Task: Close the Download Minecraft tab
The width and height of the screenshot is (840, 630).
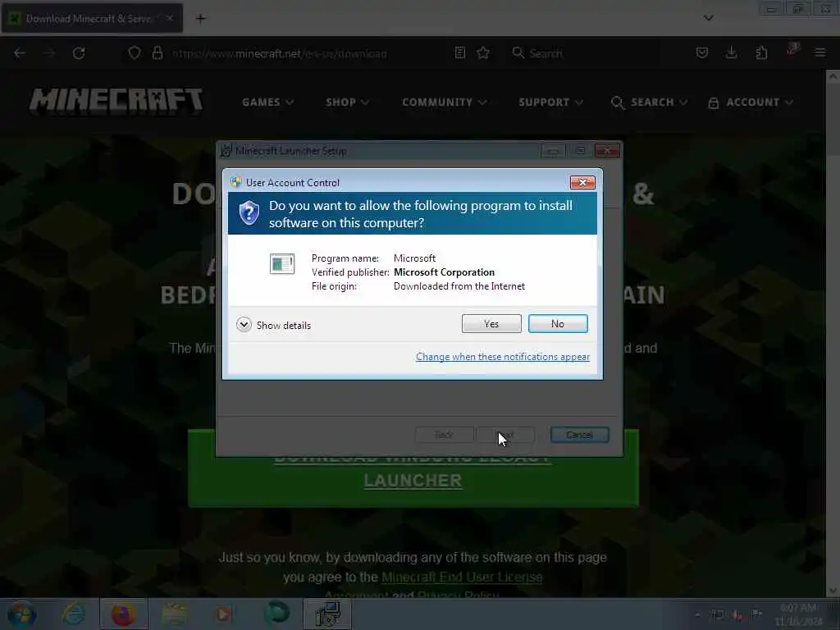Action: pyautogui.click(x=169, y=18)
